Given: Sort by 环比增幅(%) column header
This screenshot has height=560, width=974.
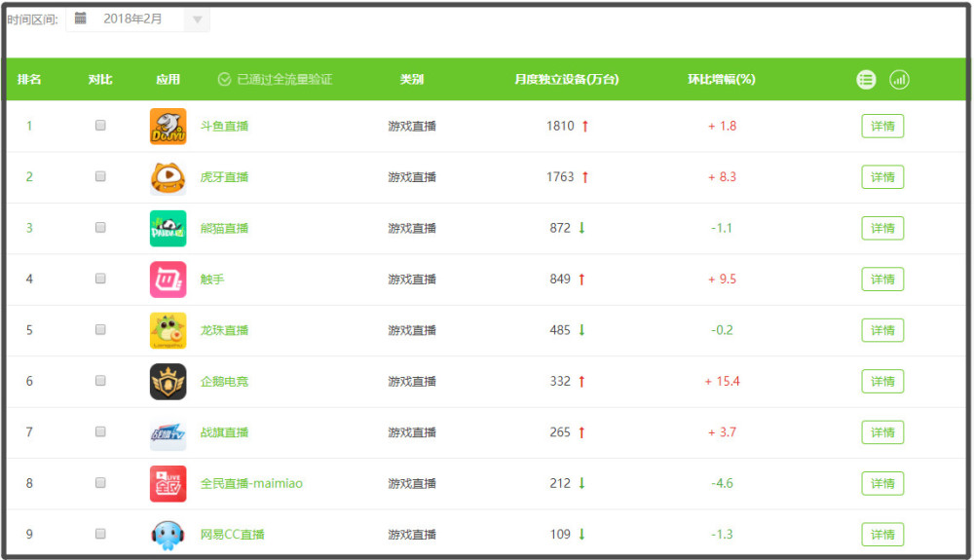Looking at the screenshot, I should click(721, 80).
